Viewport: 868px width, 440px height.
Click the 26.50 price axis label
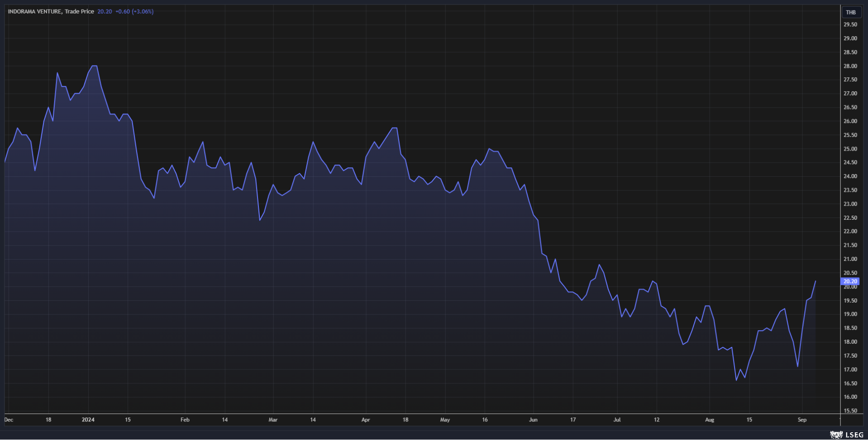(850, 107)
